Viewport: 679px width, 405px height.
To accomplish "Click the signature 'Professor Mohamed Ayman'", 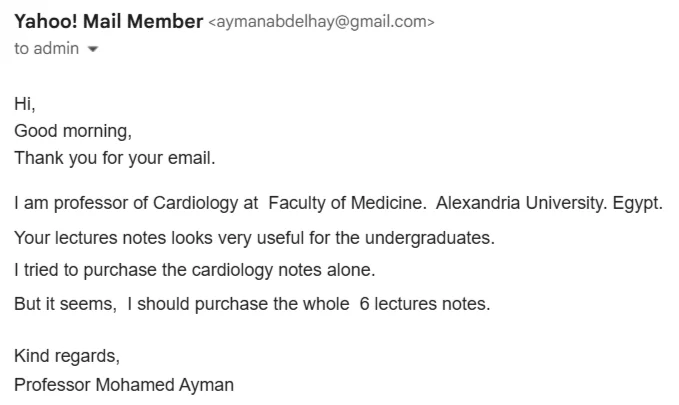I will [x=124, y=384].
